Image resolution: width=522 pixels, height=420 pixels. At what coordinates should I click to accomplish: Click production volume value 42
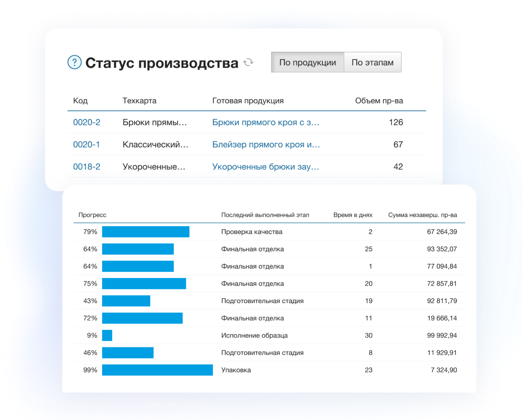pos(398,167)
